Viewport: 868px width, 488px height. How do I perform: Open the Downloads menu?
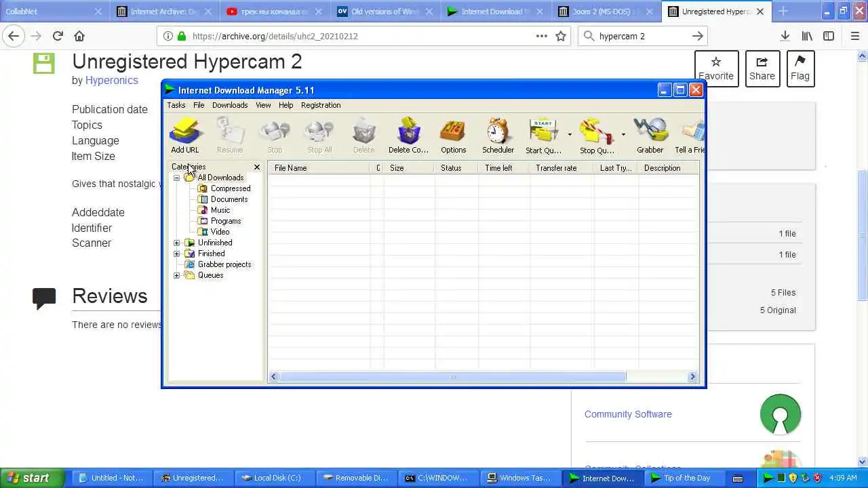pyautogui.click(x=230, y=105)
